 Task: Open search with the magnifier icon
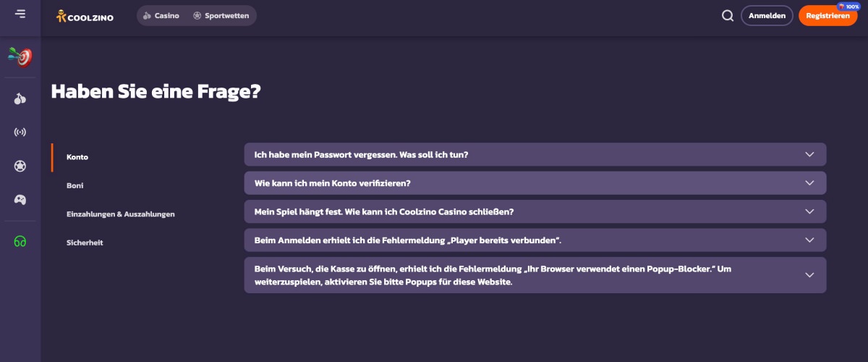coord(728,15)
